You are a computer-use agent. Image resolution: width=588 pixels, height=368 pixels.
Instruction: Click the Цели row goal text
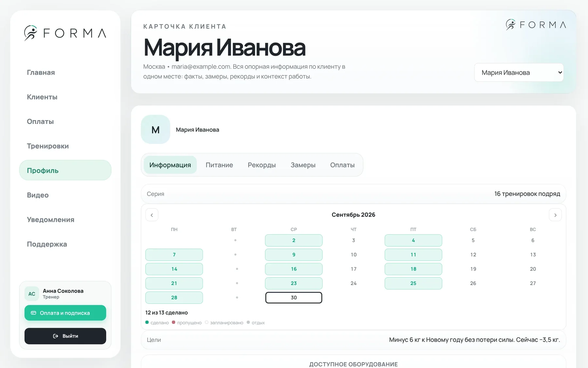pos(475,340)
